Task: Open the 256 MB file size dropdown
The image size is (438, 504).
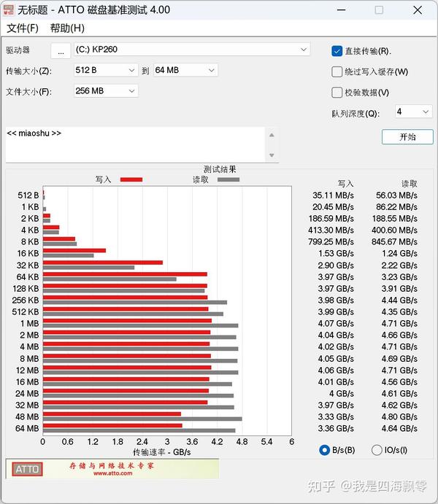Action: pos(105,91)
